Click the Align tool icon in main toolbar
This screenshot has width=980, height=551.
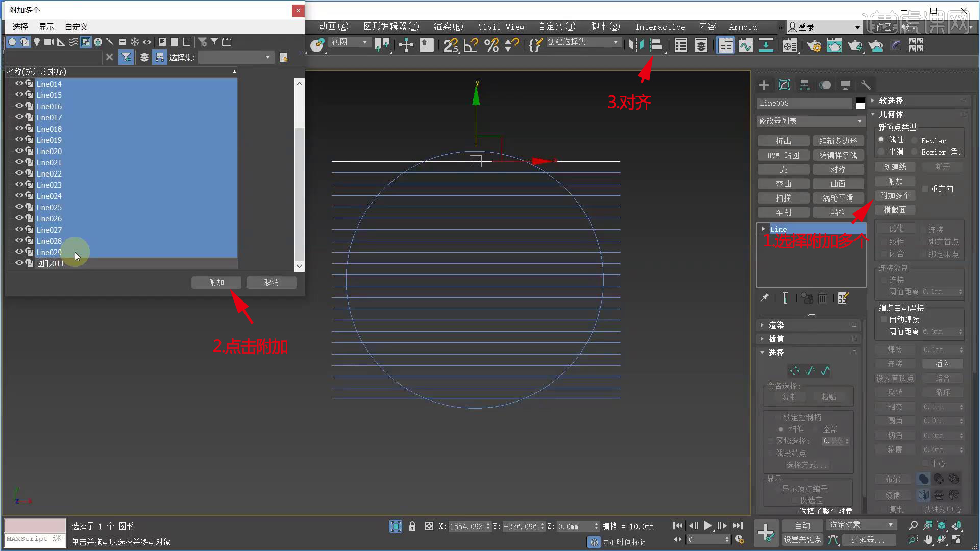point(656,45)
